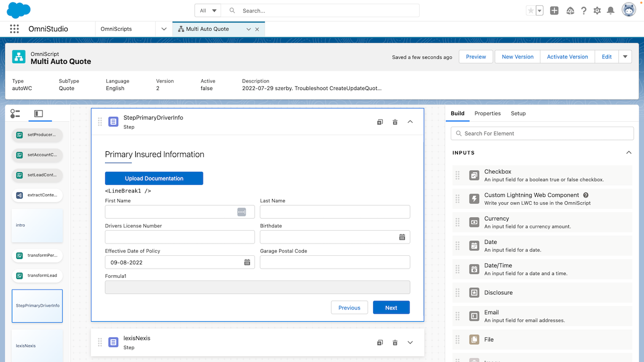Switch to the slide panel view toggle

tap(38, 114)
